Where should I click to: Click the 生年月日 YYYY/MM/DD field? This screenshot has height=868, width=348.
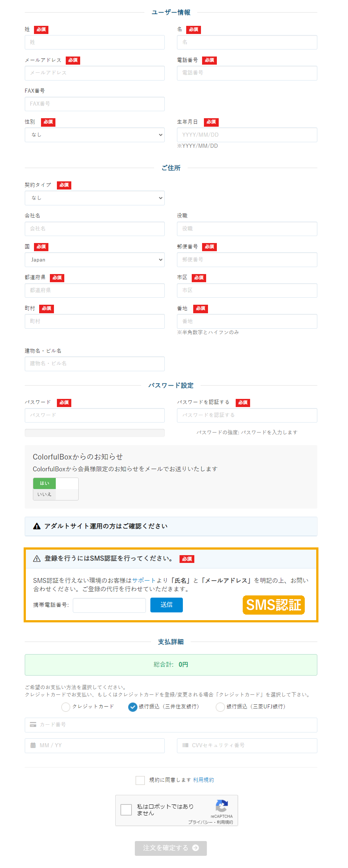247,135
